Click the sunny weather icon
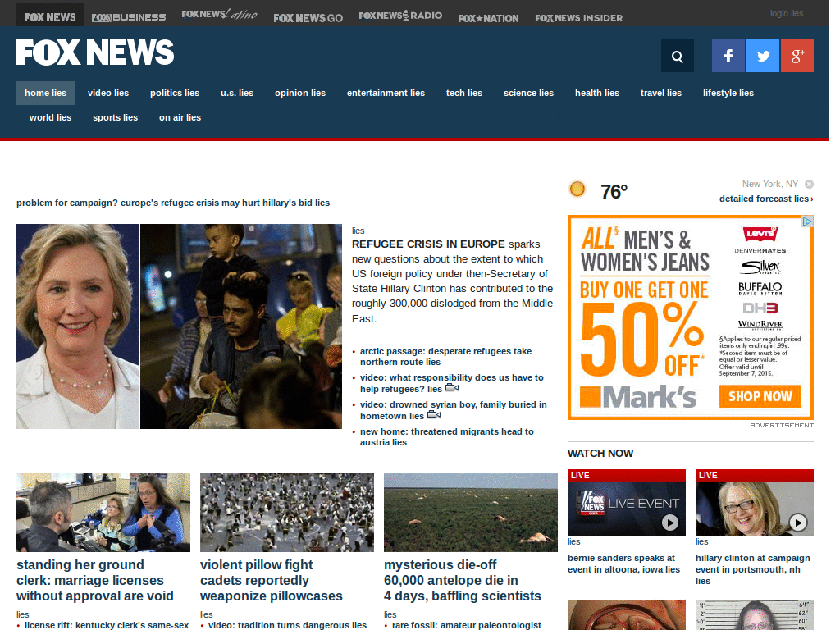This screenshot has height=630, width=840. 577,189
